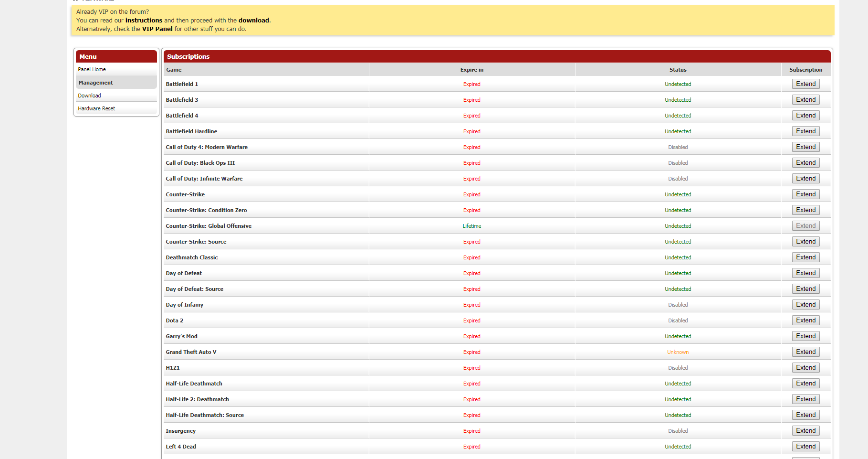Click the Disabled status for Day of Infamy
This screenshot has height=459, width=868.
tap(678, 305)
